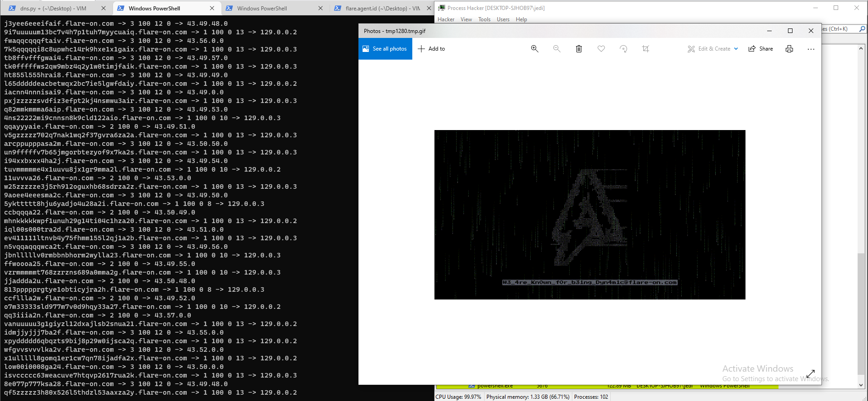The height and width of the screenshot is (401, 868).
Task: Click the zoom in magnifier icon in Photos
Action: pos(534,49)
